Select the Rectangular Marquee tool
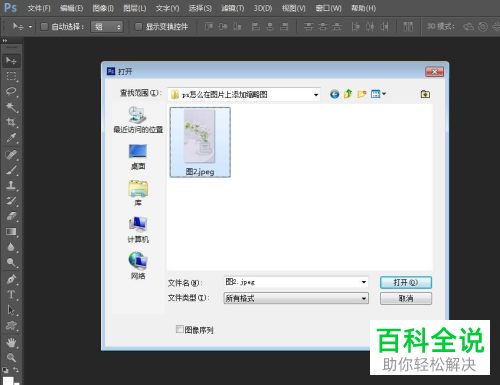 (x=11, y=76)
